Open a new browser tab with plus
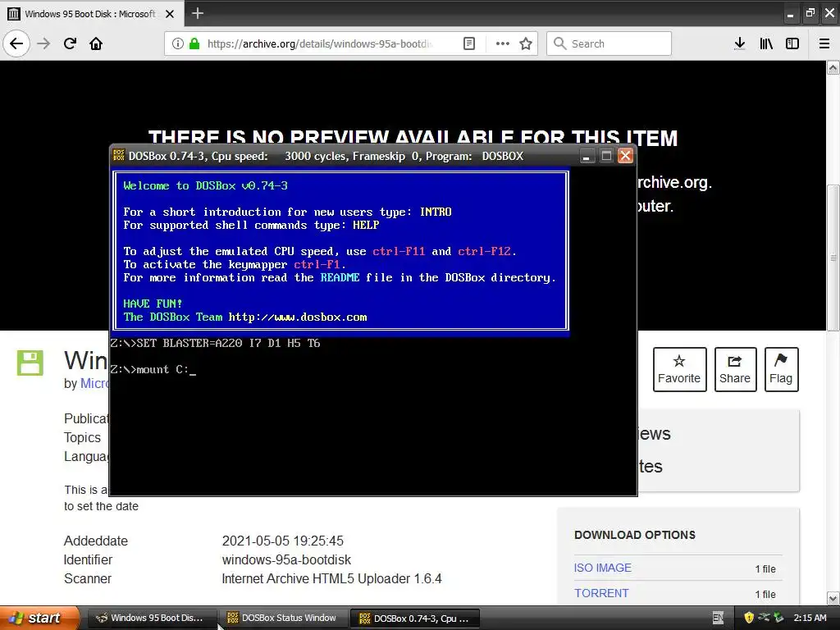 click(198, 13)
